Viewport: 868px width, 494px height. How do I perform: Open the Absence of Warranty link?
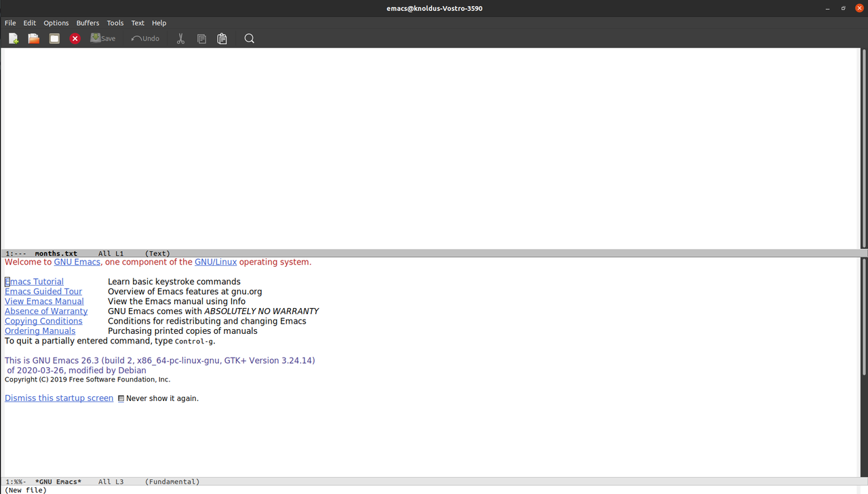pyautogui.click(x=46, y=311)
